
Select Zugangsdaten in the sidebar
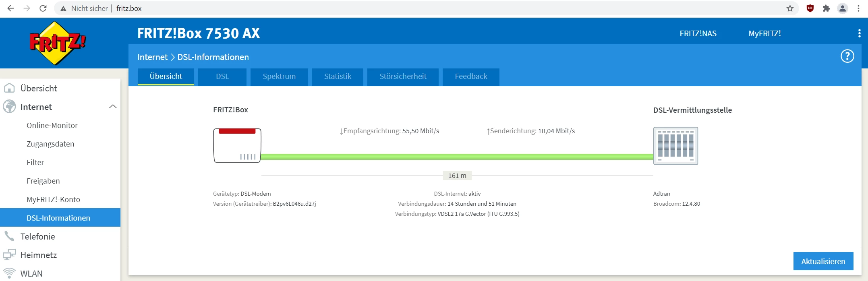pos(60,144)
